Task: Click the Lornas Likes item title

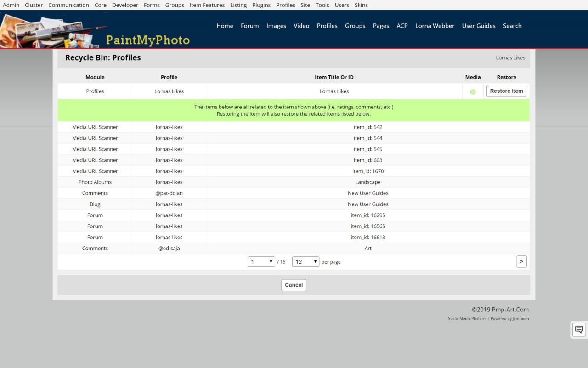Action: [334, 91]
